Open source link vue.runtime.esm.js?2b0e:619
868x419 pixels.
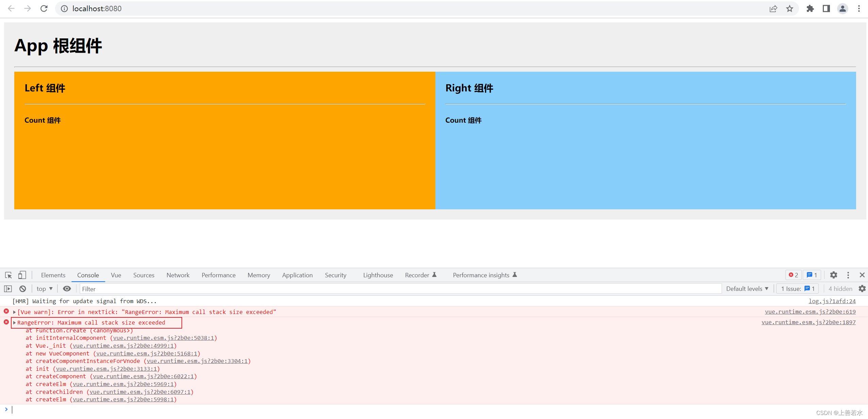810,312
